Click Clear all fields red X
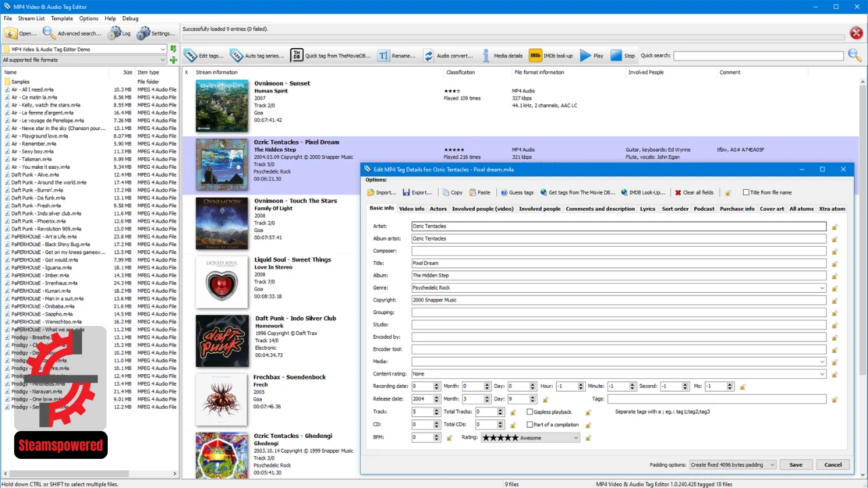Image resolution: width=868 pixels, height=488 pixels. pyautogui.click(x=678, y=192)
